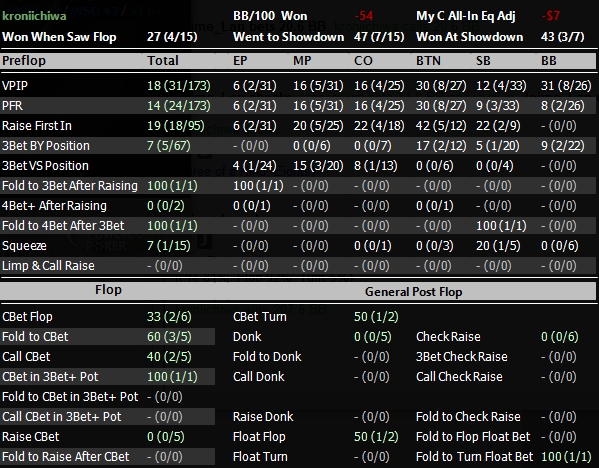Click the Check Raise stat value
599x468 pixels.
pyautogui.click(x=560, y=337)
